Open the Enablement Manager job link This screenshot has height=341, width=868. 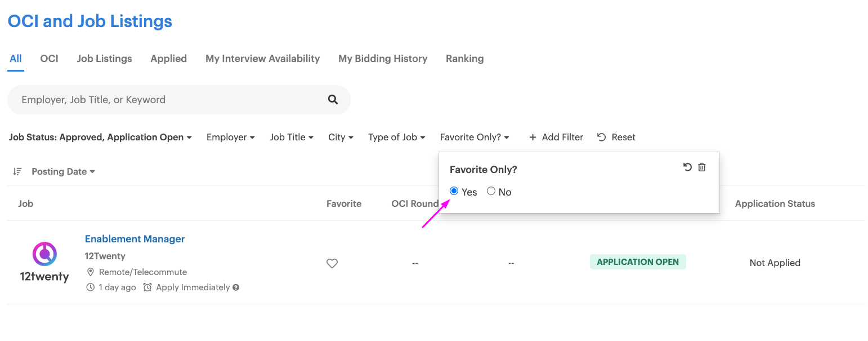click(x=135, y=239)
